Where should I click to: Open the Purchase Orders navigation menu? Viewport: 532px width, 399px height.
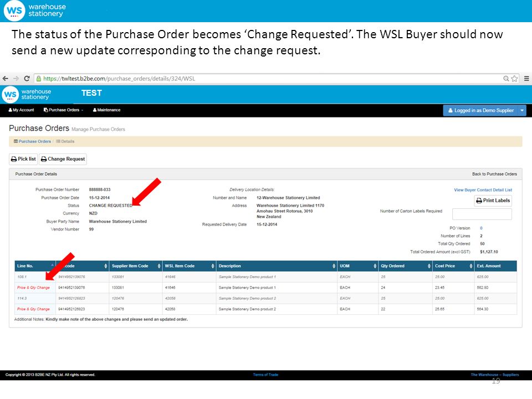[x=63, y=110]
